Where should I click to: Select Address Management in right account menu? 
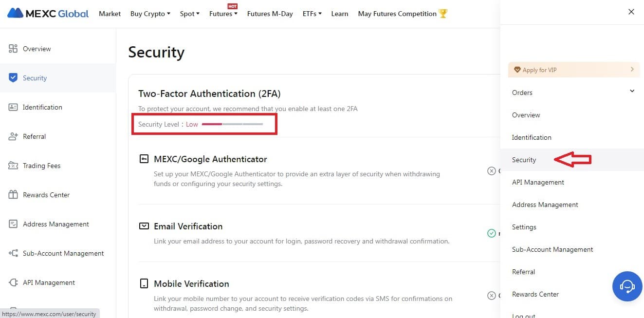click(572, 205)
